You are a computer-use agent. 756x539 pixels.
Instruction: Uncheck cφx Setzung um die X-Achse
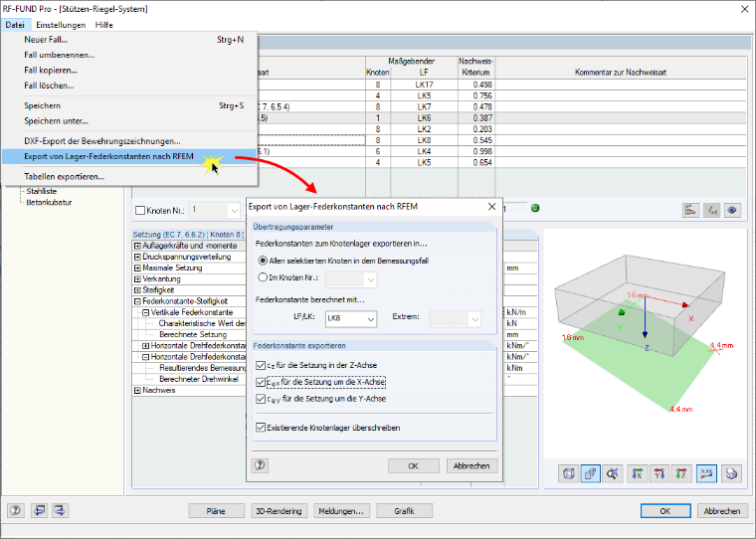(261, 382)
